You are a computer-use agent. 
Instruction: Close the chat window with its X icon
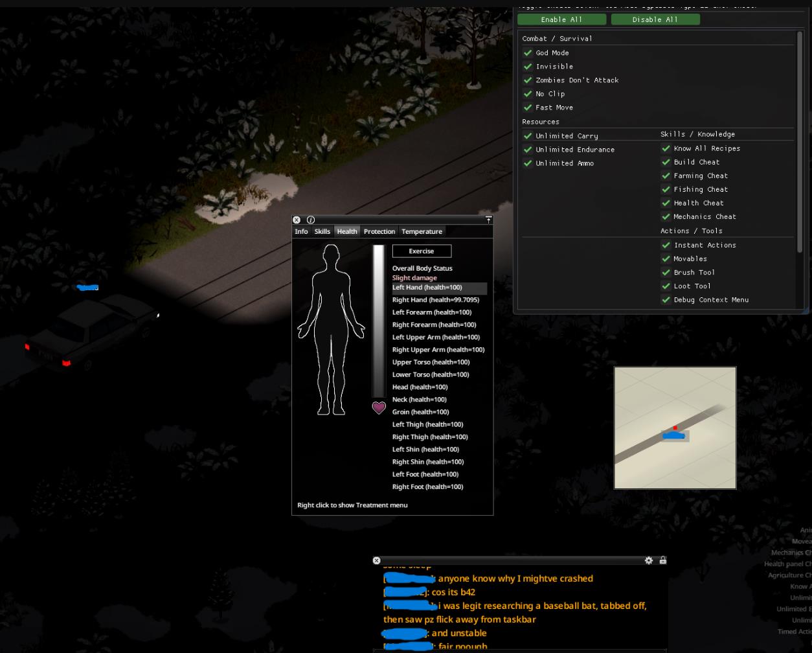377,560
